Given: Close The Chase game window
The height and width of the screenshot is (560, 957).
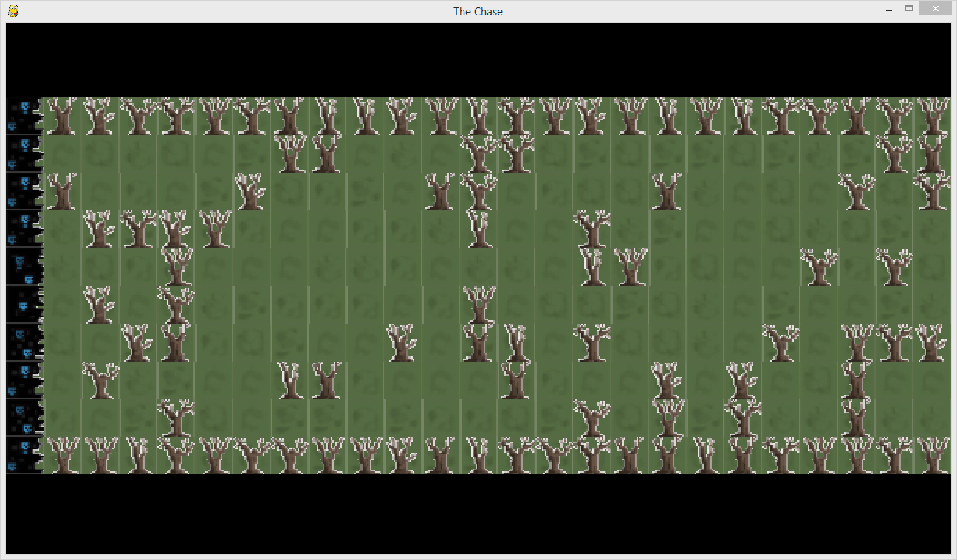Looking at the screenshot, I should pyautogui.click(x=936, y=9).
